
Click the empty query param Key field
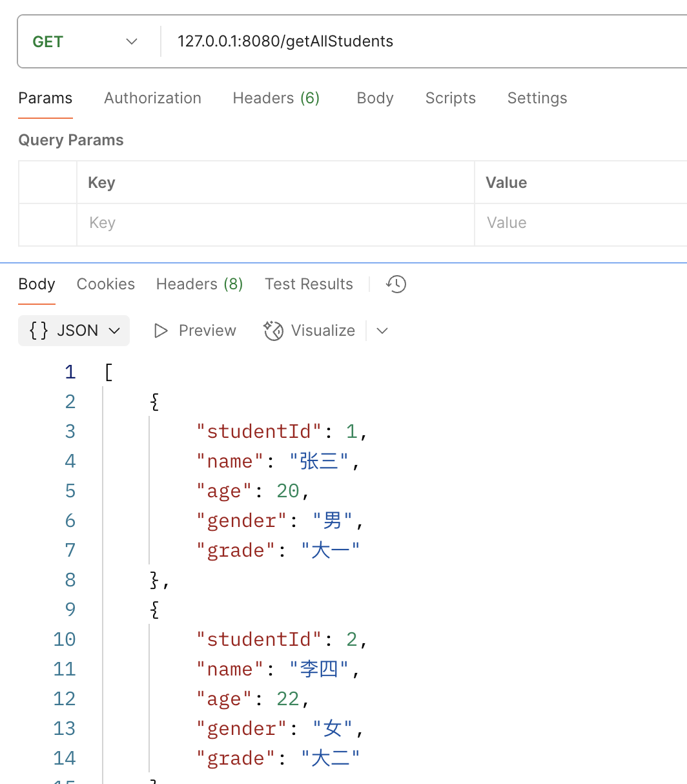click(275, 223)
